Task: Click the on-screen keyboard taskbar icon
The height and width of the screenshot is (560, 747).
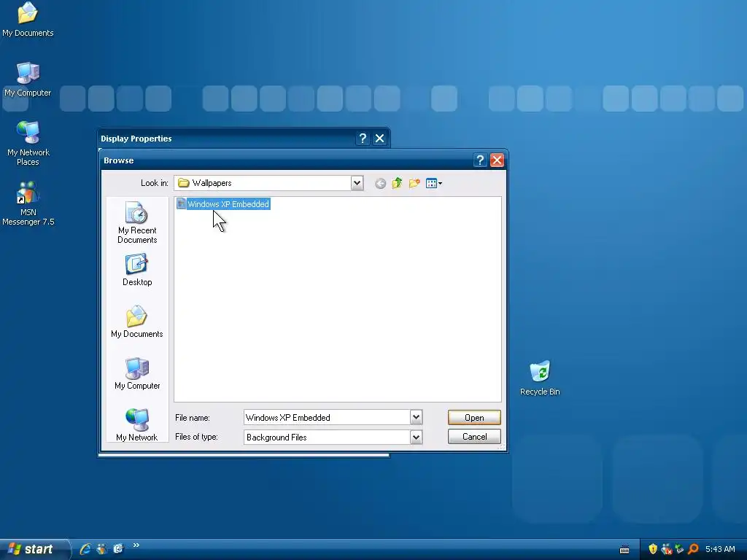Action: click(x=624, y=550)
